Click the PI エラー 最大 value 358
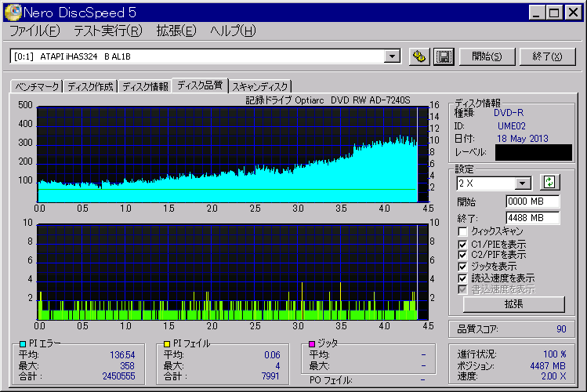 127,366
